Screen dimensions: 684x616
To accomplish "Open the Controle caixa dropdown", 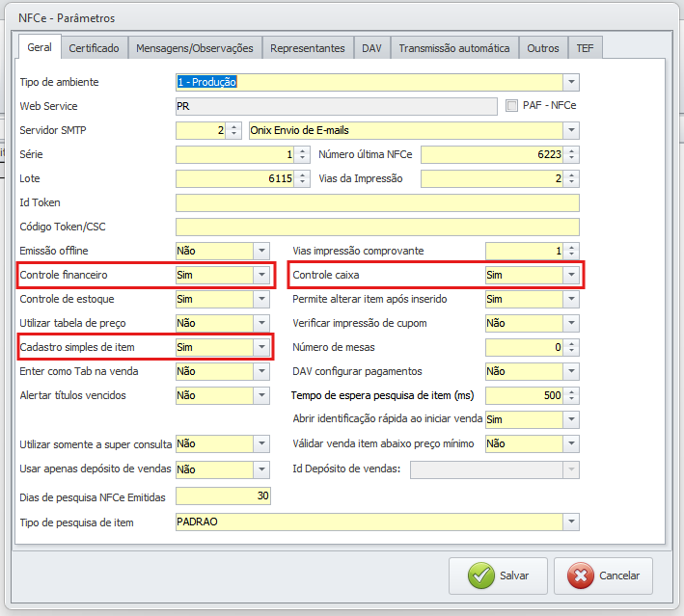I will tap(571, 275).
